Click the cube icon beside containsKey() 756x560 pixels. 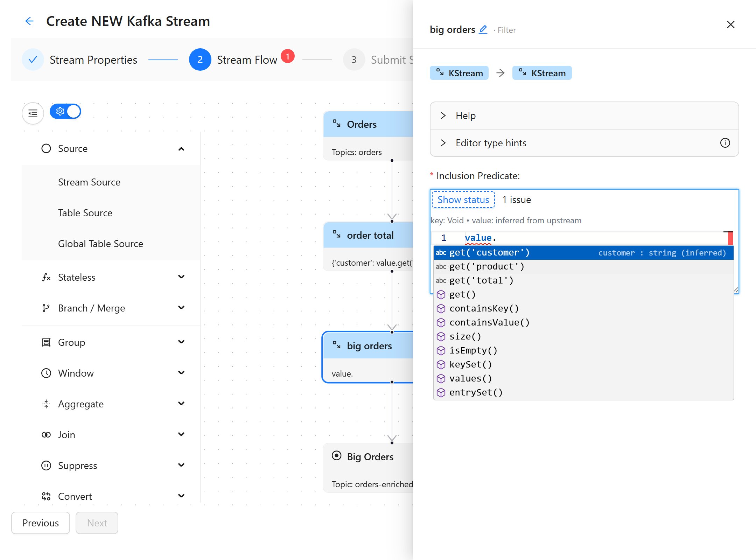click(441, 308)
